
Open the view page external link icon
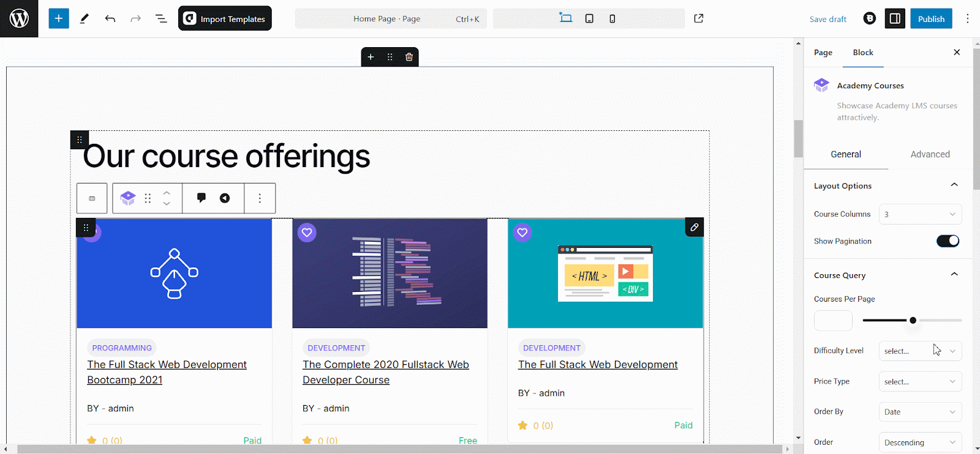pos(699,18)
